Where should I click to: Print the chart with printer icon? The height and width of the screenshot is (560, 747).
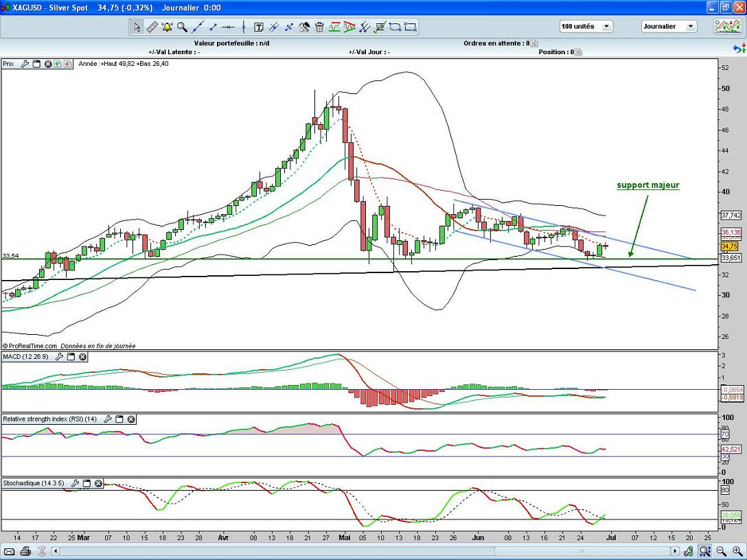click(25, 551)
